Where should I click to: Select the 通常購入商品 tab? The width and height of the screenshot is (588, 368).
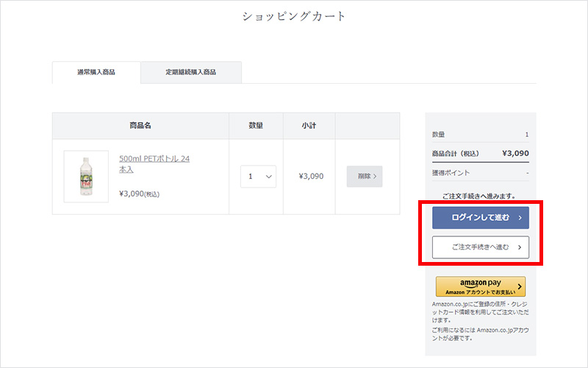tap(96, 72)
